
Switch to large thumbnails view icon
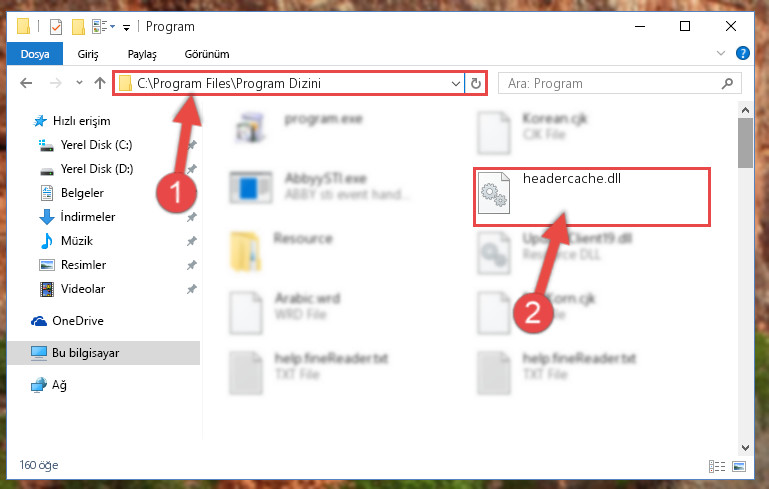[x=739, y=466]
